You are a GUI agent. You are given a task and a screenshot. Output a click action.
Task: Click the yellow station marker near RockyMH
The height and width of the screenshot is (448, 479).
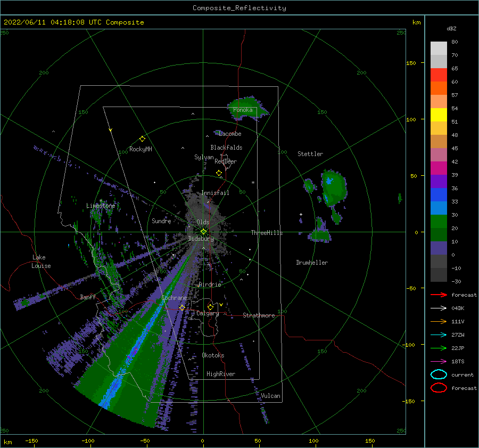click(142, 139)
